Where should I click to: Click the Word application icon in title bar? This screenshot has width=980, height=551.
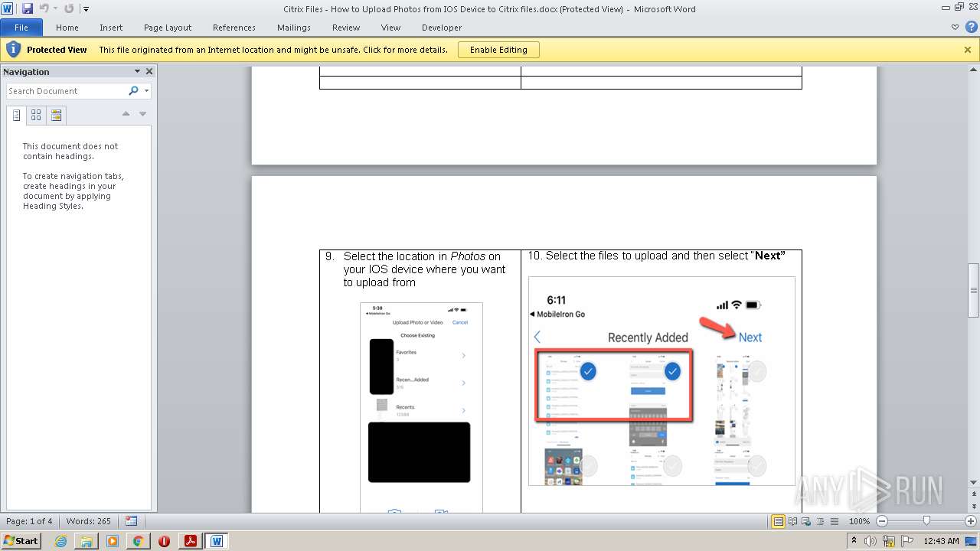point(8,8)
